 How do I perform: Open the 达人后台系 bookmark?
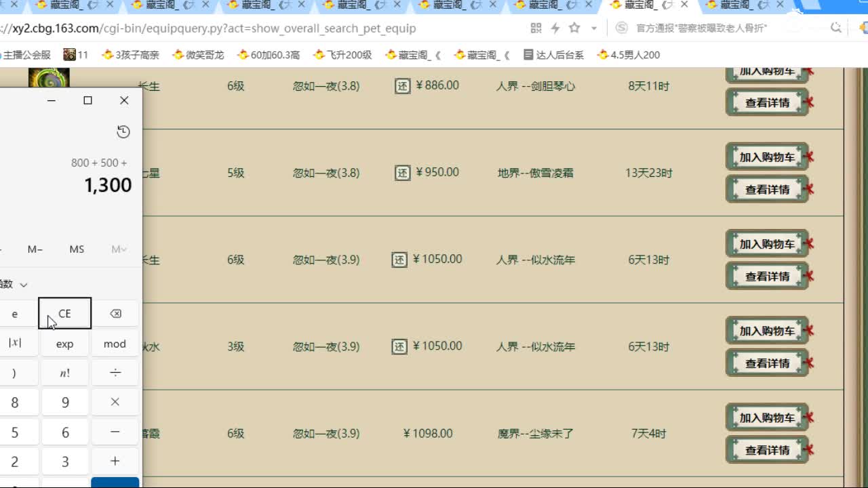553,55
